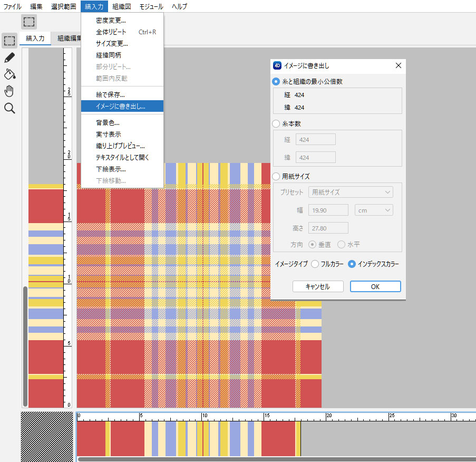Select 糸本数 radio option
This screenshot has height=462, width=476.
[x=276, y=124]
